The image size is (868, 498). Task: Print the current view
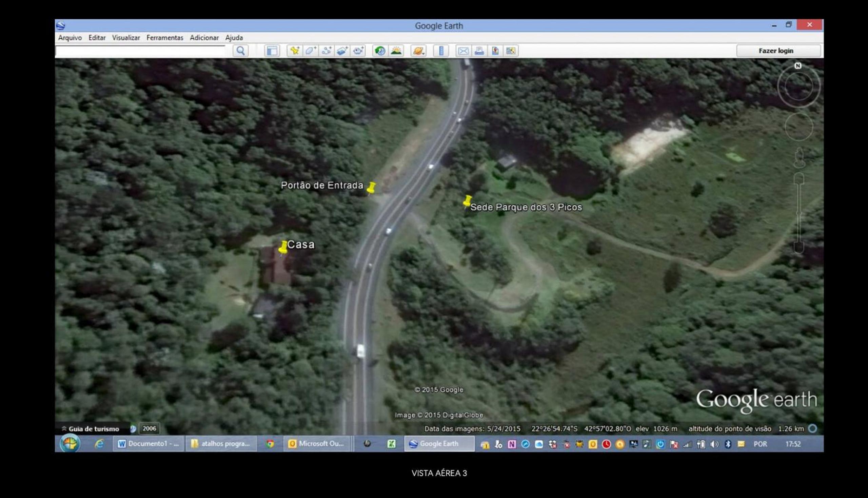pos(479,51)
